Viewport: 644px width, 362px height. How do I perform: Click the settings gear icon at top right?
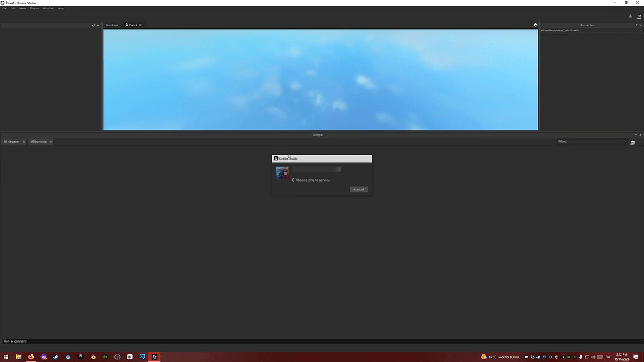[630, 16]
